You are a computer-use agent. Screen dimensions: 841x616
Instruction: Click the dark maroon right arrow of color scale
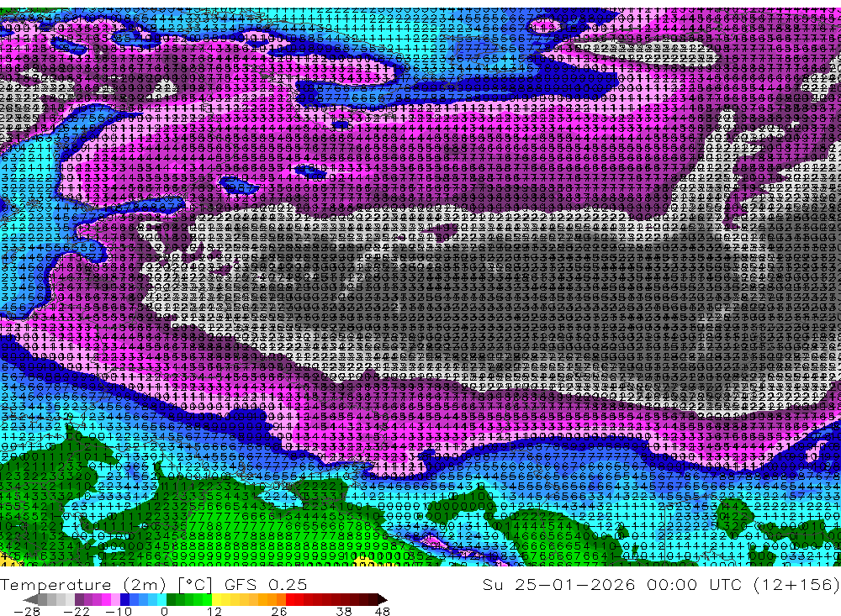click(x=383, y=599)
